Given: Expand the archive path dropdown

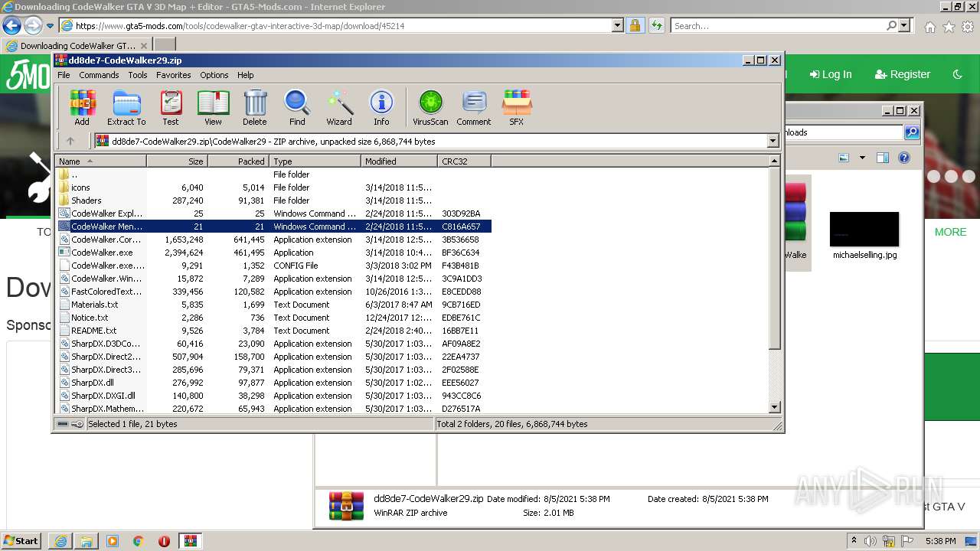Looking at the screenshot, I should (773, 141).
